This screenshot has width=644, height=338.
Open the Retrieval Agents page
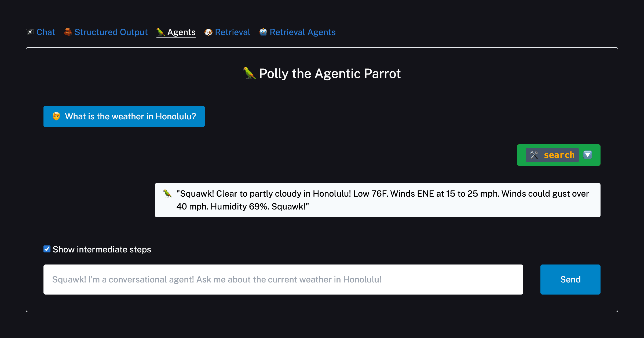click(303, 32)
